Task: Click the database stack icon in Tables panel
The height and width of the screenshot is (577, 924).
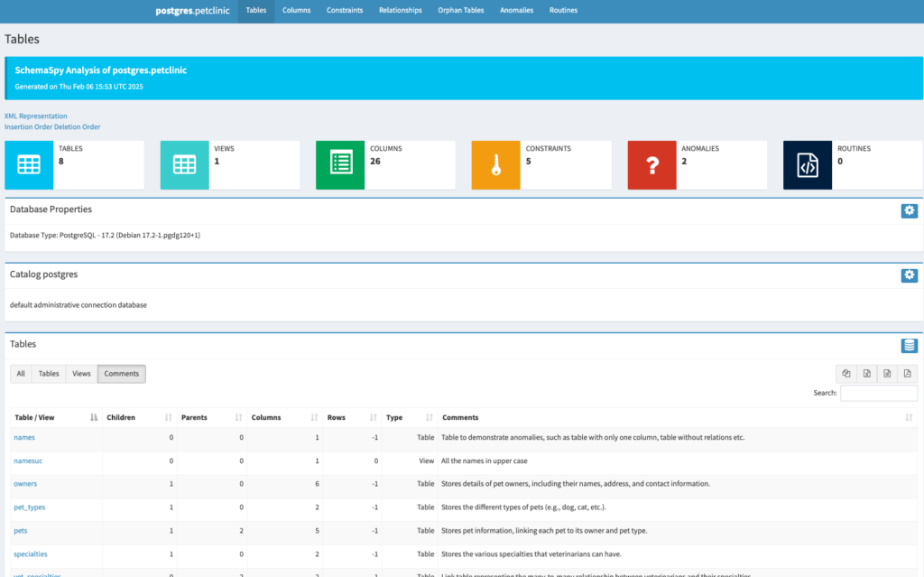Action: tap(909, 346)
